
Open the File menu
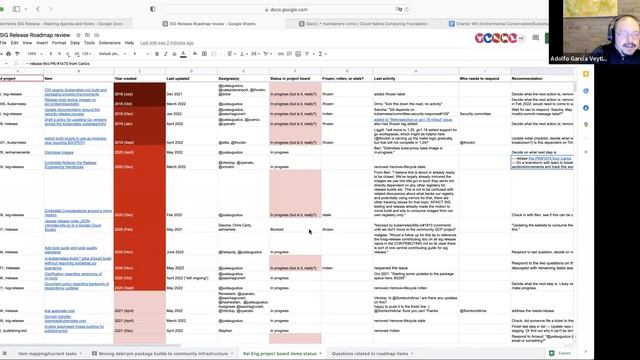pos(3,43)
